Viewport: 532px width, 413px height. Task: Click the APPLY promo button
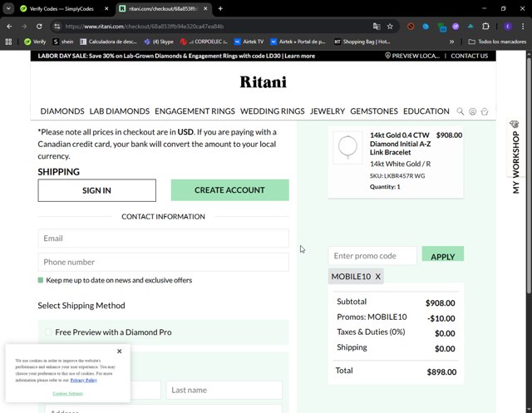click(x=443, y=254)
